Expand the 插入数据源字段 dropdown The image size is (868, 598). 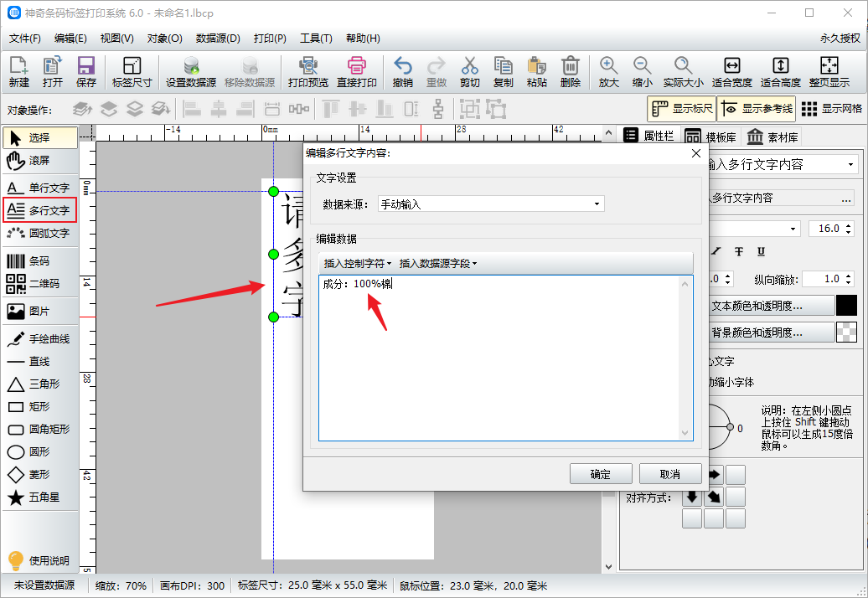pyautogui.click(x=438, y=264)
